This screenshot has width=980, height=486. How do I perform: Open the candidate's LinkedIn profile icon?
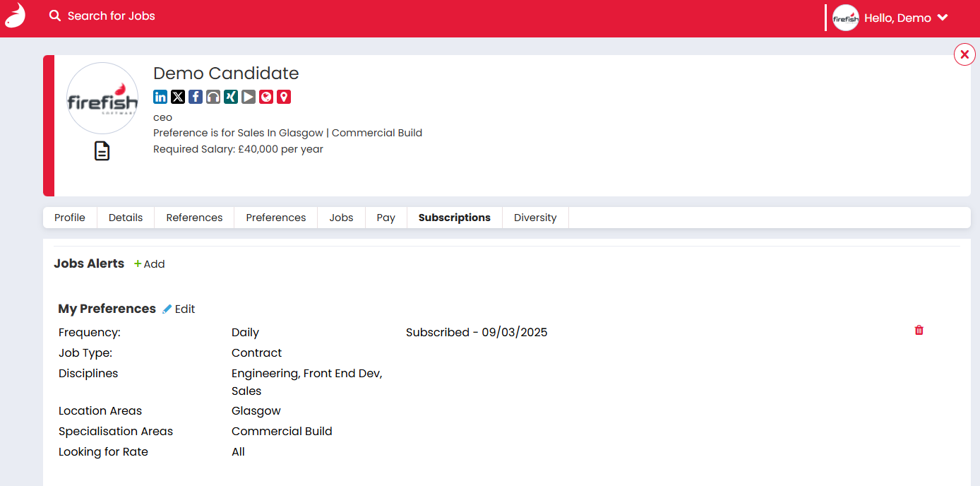coord(160,97)
